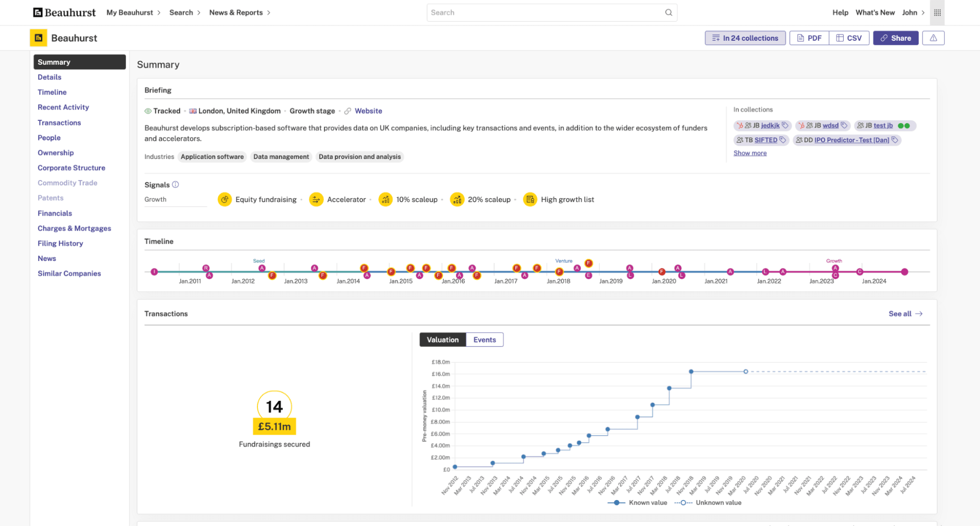Export the profile as CSV
The width and height of the screenshot is (980, 526).
coord(849,38)
